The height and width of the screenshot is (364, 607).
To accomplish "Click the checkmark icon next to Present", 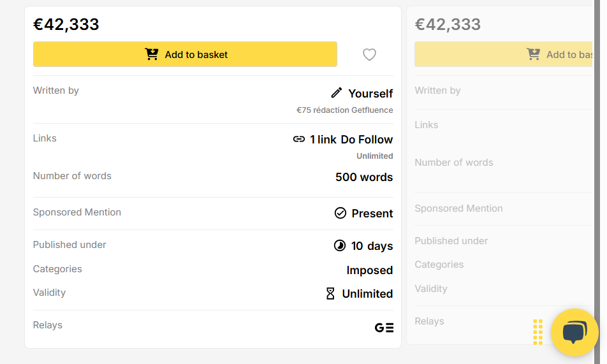I will [x=340, y=213].
